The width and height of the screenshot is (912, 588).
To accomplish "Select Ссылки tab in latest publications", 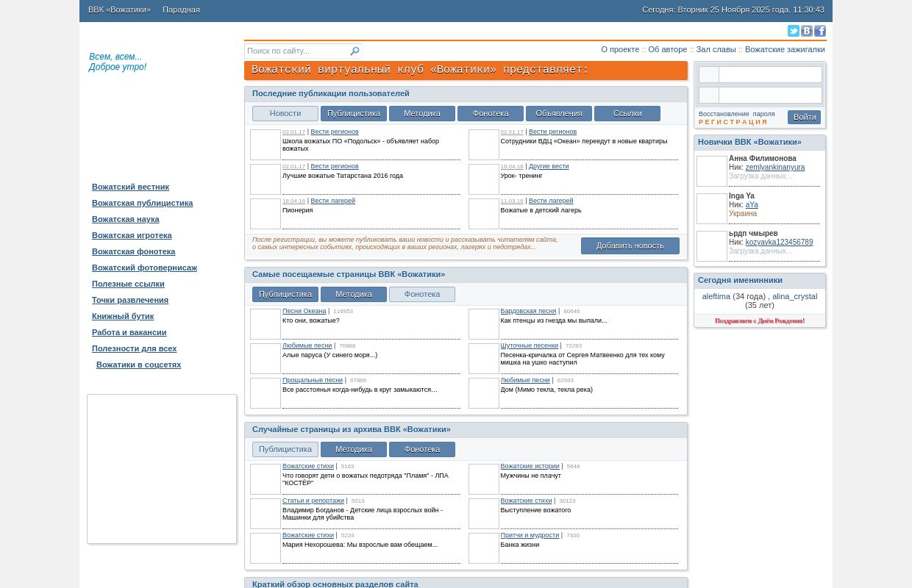I will (x=627, y=114).
